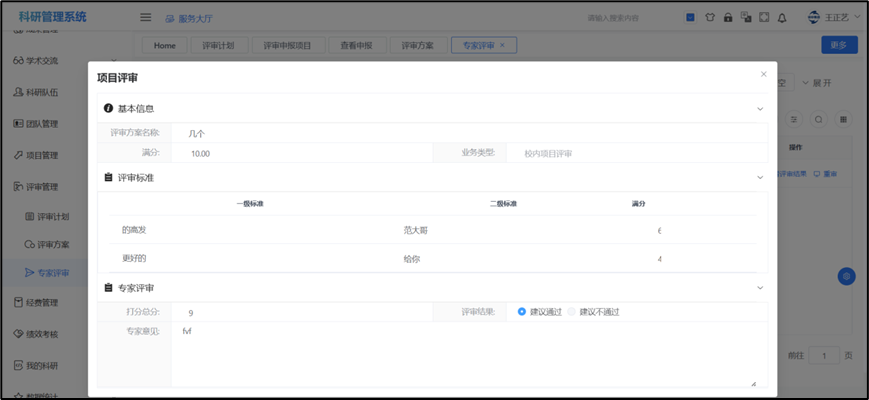Switch to the 评审计划 tab
Image resolution: width=869 pixels, height=400 pixels.
[x=217, y=46]
